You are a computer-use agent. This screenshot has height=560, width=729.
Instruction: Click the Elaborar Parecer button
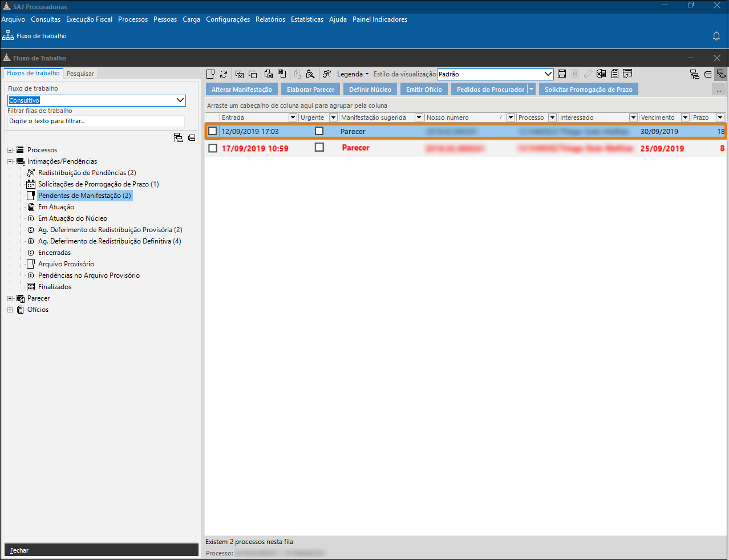click(x=310, y=90)
